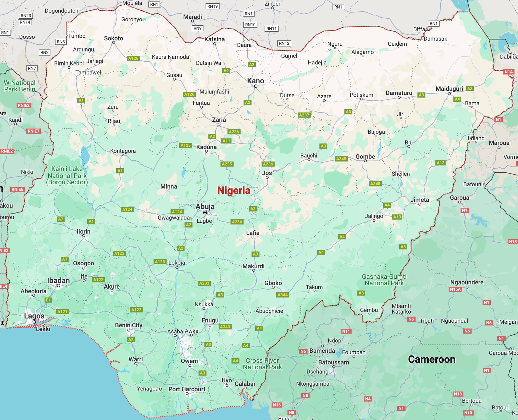Click the red Nigeria country label
Screen dimensions: 518x420
(x=234, y=190)
